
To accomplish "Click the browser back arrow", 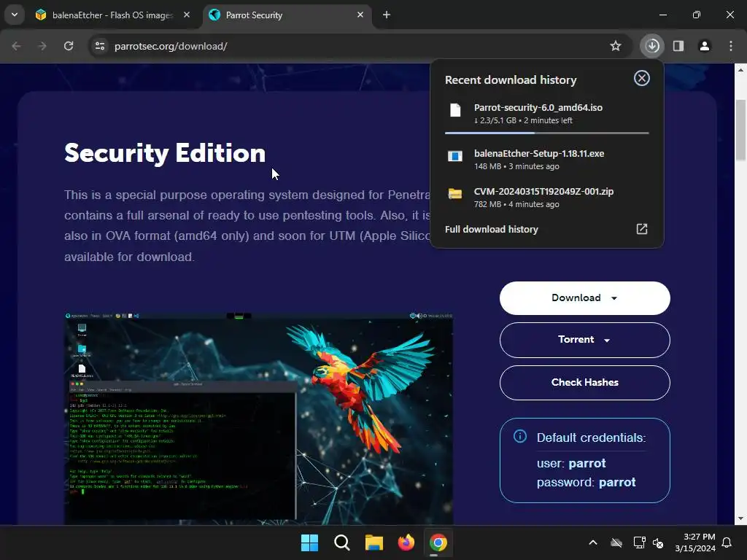I will [16, 46].
